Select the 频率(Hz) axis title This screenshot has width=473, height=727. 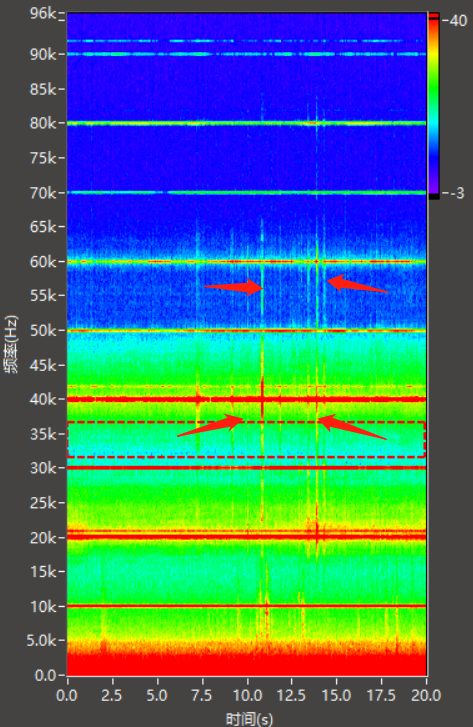(x=12, y=344)
